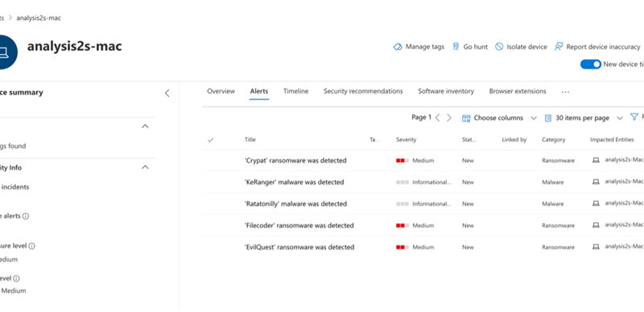644x312 pixels.
Task: Click analysis2s-mac breadcrumb link
Action: [x=39, y=18]
